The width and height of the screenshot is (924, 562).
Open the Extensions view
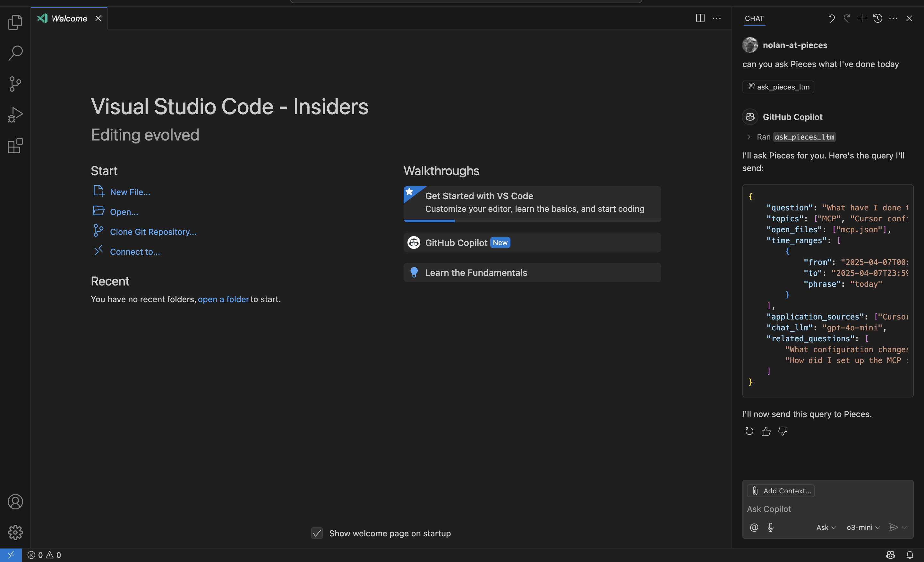[15, 146]
